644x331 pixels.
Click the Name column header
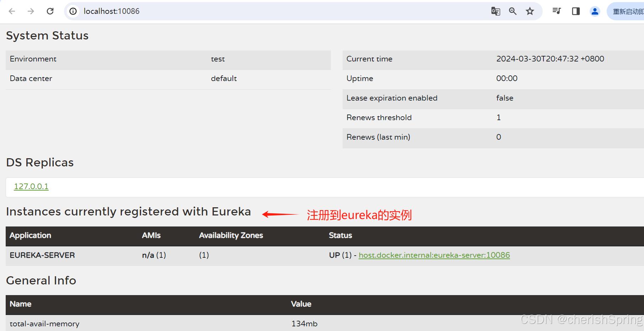[x=21, y=304]
